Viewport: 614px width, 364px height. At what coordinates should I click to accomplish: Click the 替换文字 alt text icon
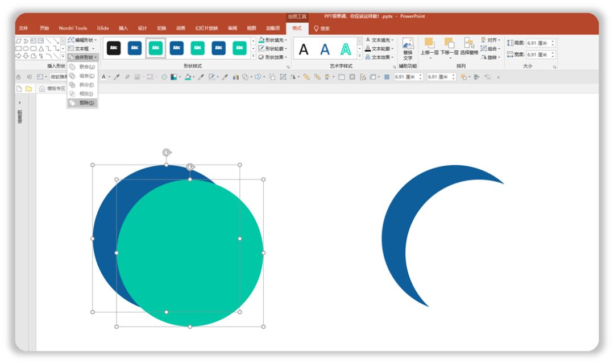[x=408, y=49]
